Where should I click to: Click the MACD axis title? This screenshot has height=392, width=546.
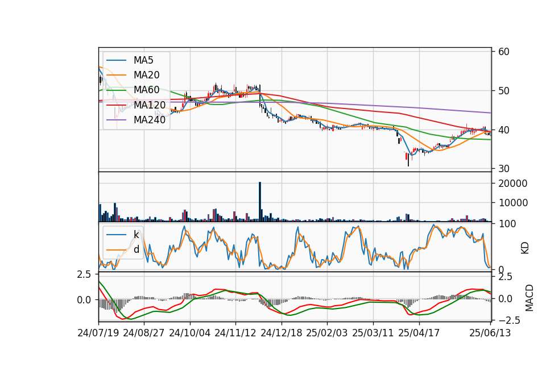pos(530,298)
